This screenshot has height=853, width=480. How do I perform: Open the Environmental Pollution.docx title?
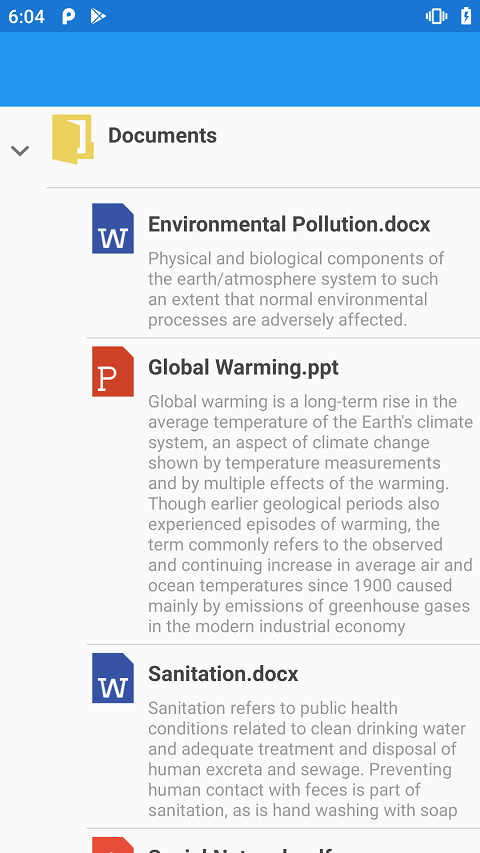[289, 224]
